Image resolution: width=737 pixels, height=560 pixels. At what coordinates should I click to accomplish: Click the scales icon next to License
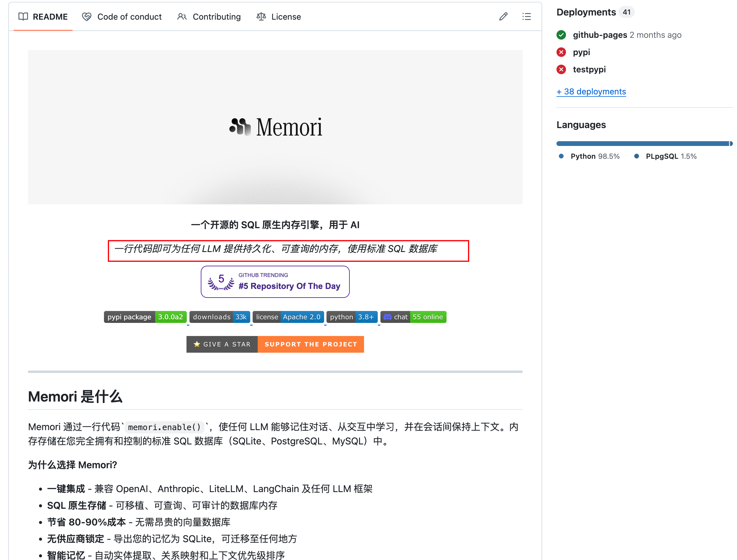[x=261, y=16]
